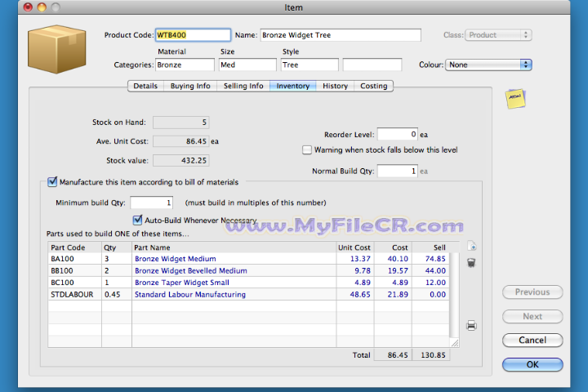Screen dimensions: 588x392
Task: Open the Costing tab
Action: point(373,86)
